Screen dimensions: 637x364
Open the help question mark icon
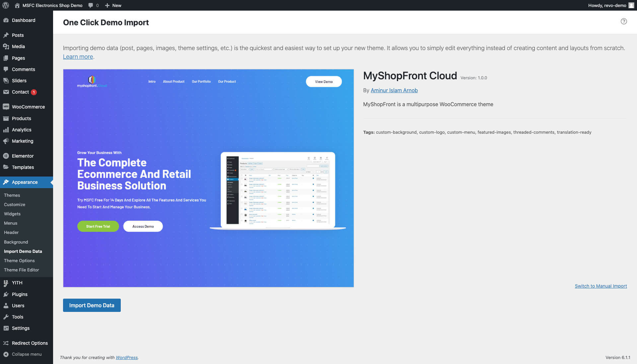click(x=624, y=22)
